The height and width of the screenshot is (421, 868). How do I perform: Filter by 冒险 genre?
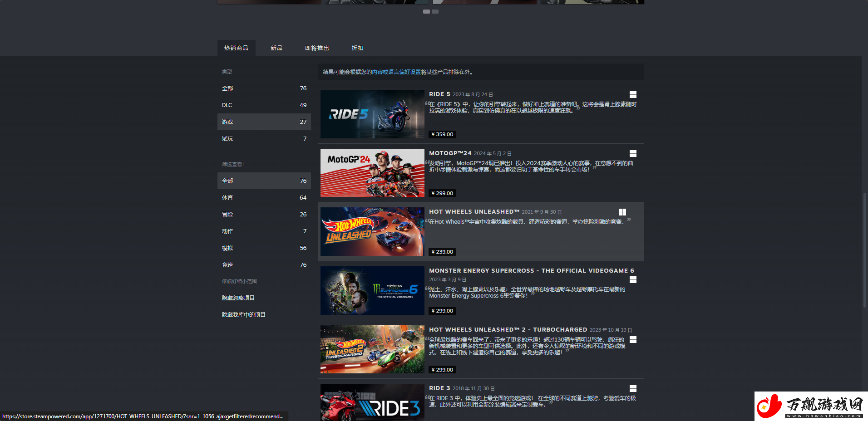264,214
